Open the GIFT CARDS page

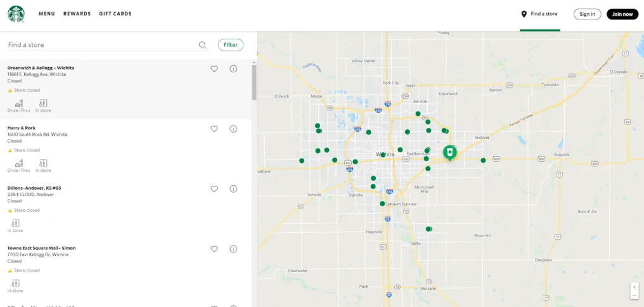[x=115, y=14]
